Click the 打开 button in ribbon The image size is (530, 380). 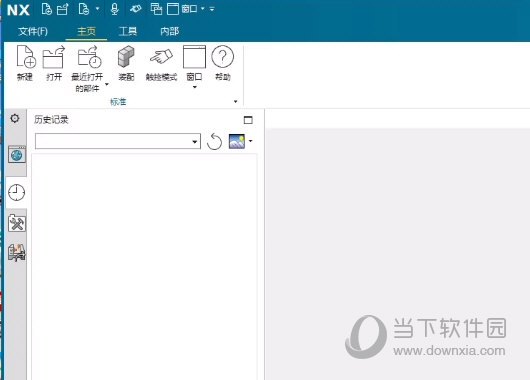point(53,63)
